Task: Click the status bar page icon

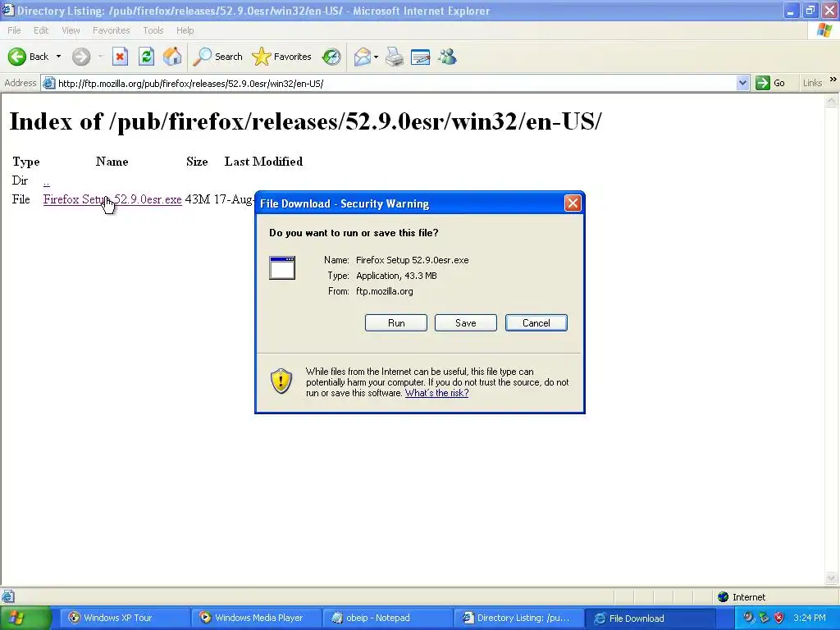Action: (x=7, y=597)
